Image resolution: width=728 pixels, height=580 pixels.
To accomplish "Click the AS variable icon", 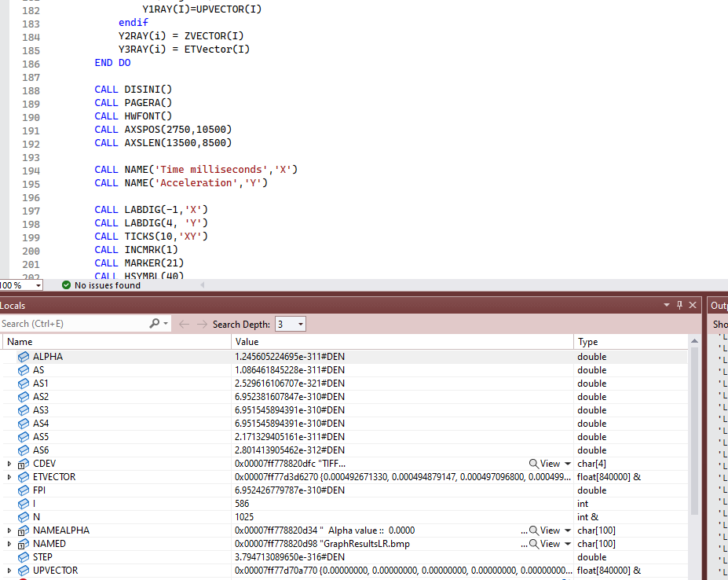I will (24, 370).
